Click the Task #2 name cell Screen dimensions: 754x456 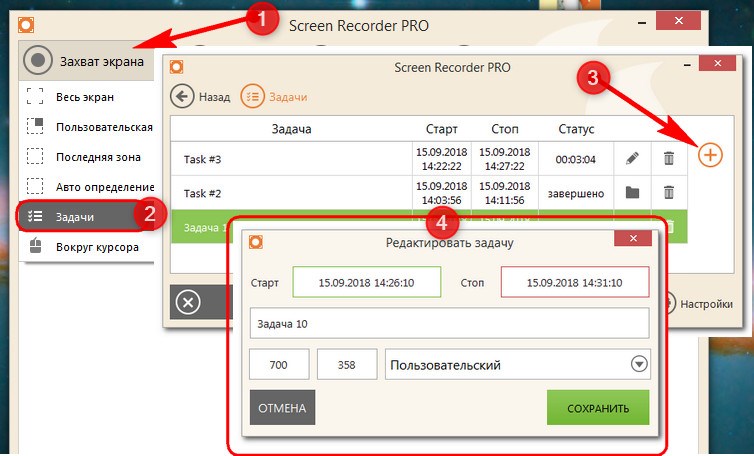291,193
